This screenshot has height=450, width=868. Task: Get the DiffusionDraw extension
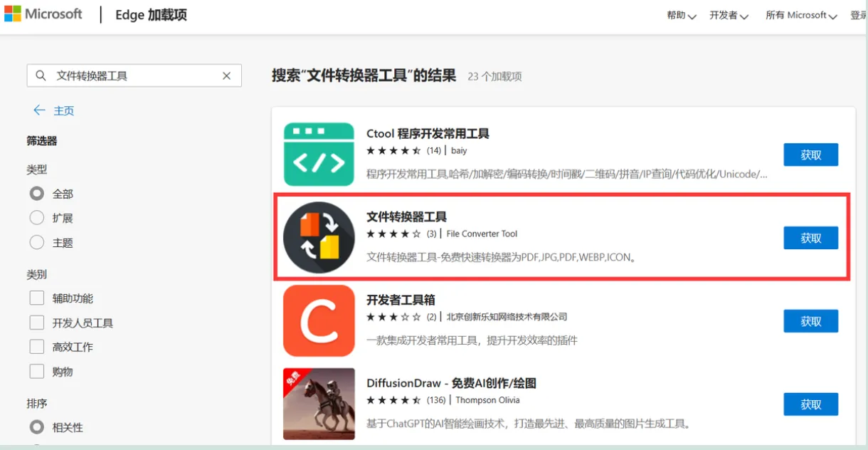click(x=811, y=404)
